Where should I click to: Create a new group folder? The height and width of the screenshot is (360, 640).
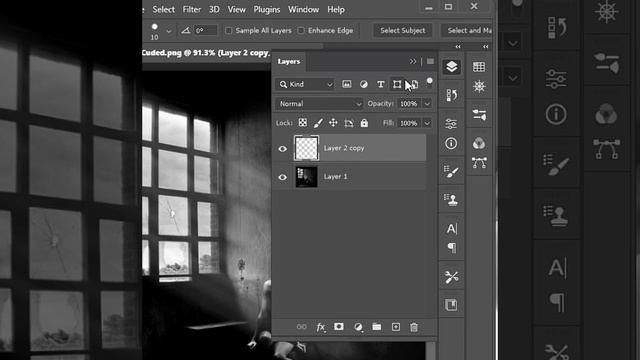click(x=377, y=327)
